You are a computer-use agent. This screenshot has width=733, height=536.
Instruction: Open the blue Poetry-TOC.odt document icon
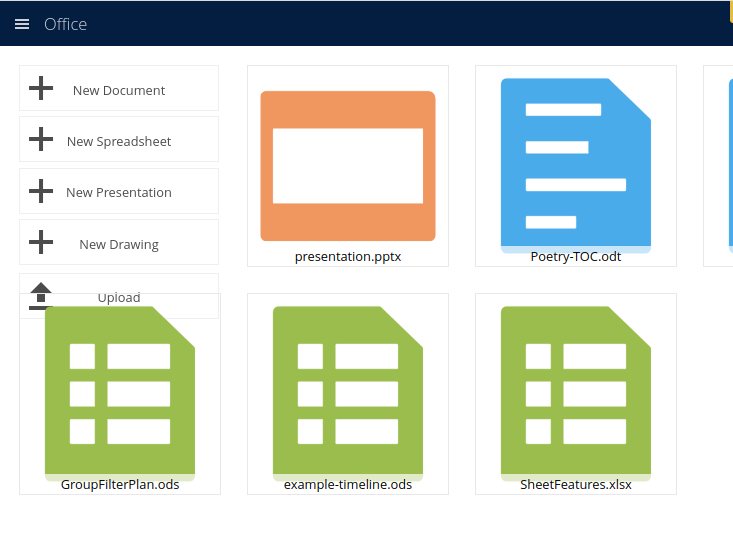pos(575,165)
